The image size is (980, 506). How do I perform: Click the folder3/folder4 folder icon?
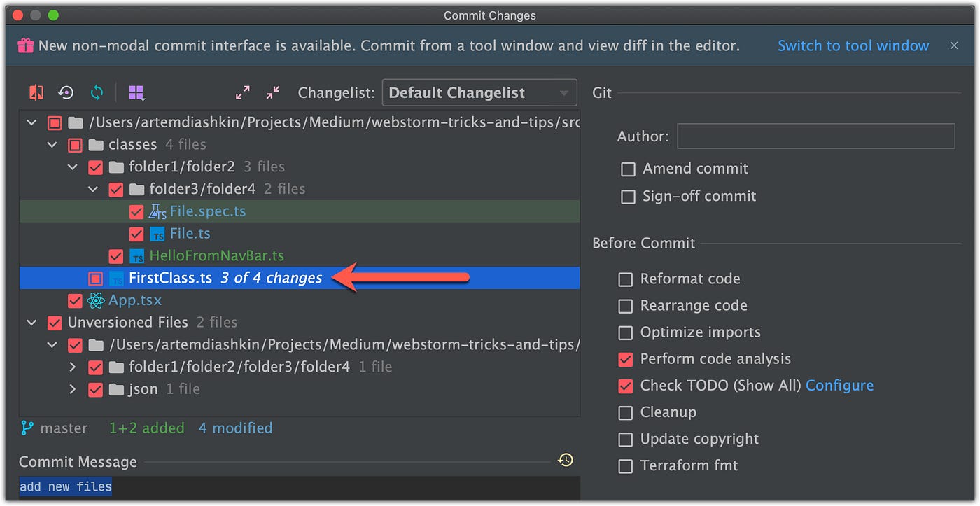click(136, 189)
